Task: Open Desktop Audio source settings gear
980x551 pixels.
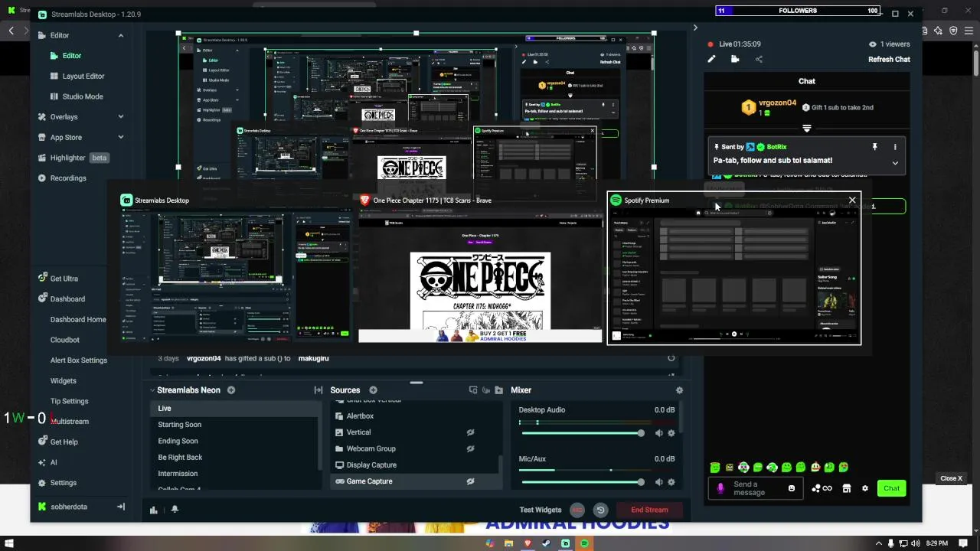Action: [671, 433]
